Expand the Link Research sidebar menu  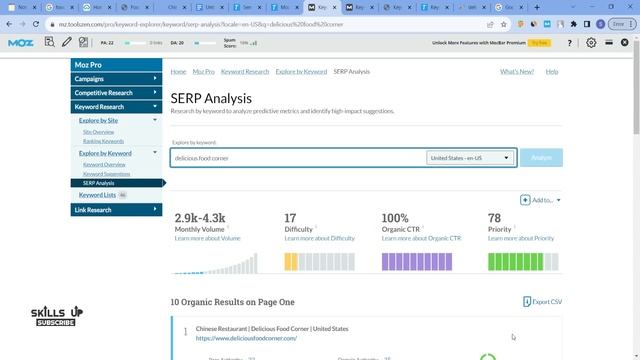point(116,210)
